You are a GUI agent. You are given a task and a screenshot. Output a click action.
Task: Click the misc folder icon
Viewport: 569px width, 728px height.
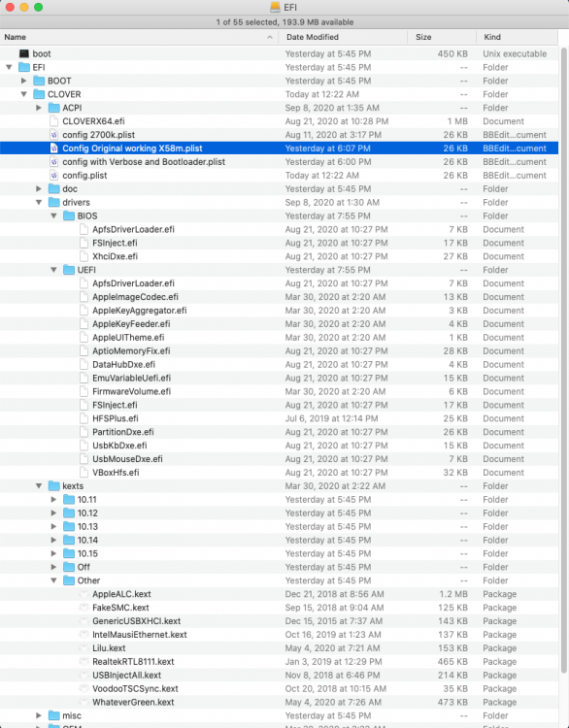coord(53,715)
